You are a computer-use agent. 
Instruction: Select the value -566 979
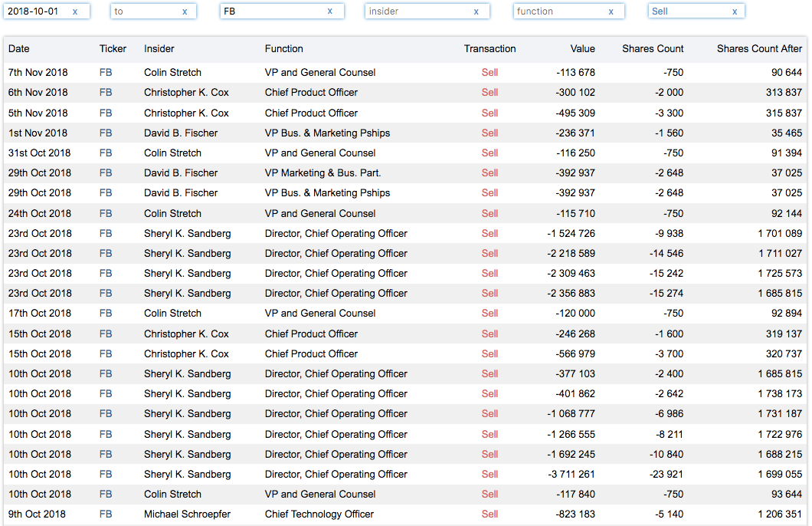coord(575,354)
